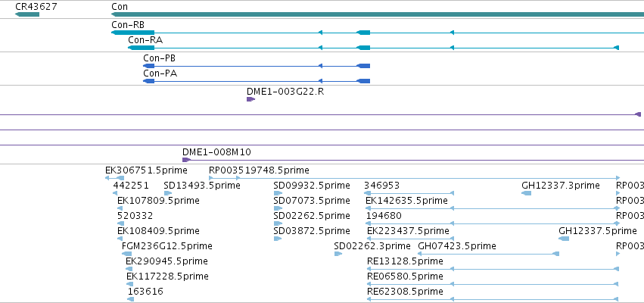Select the Con-RB transcript label
This screenshot has width=644, height=303.
(x=128, y=25)
